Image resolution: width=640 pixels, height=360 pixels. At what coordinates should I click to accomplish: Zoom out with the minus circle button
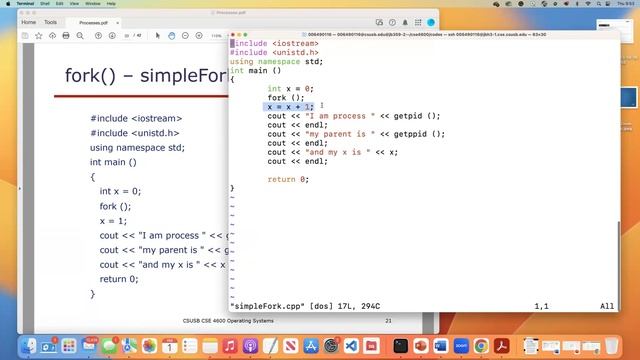tap(185, 36)
